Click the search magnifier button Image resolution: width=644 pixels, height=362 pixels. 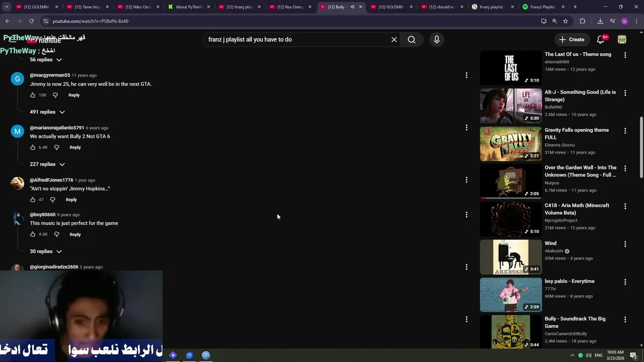[412, 40]
